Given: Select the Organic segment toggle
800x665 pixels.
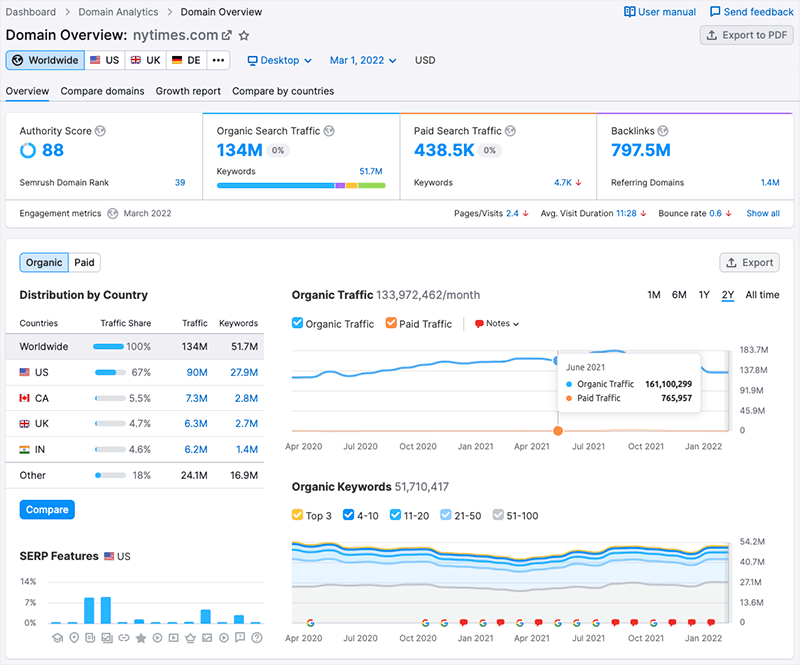Looking at the screenshot, I should [44, 262].
